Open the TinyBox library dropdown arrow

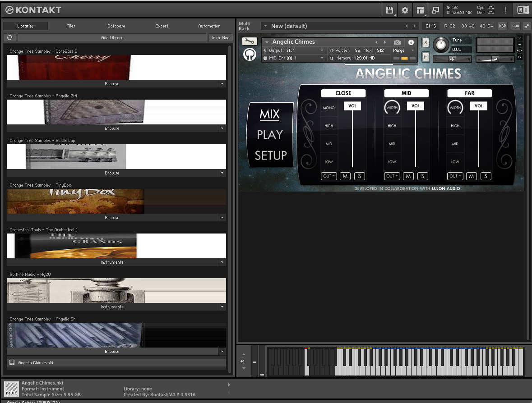[x=222, y=218]
